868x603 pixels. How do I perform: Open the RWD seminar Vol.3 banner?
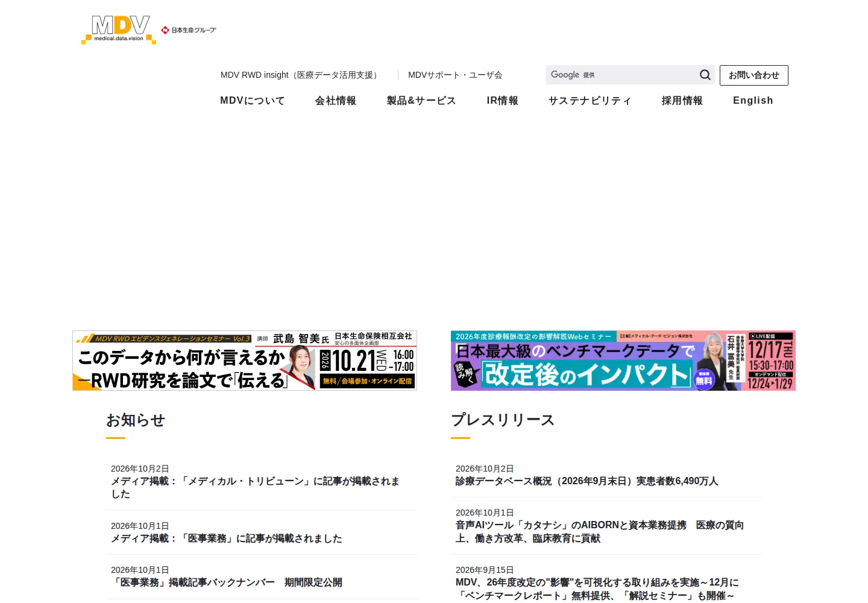(245, 361)
